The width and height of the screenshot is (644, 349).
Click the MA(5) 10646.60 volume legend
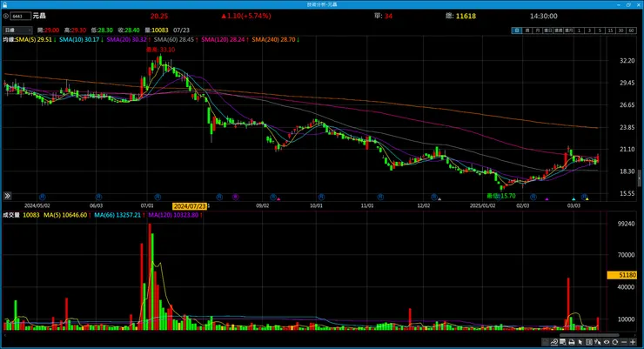(65, 215)
